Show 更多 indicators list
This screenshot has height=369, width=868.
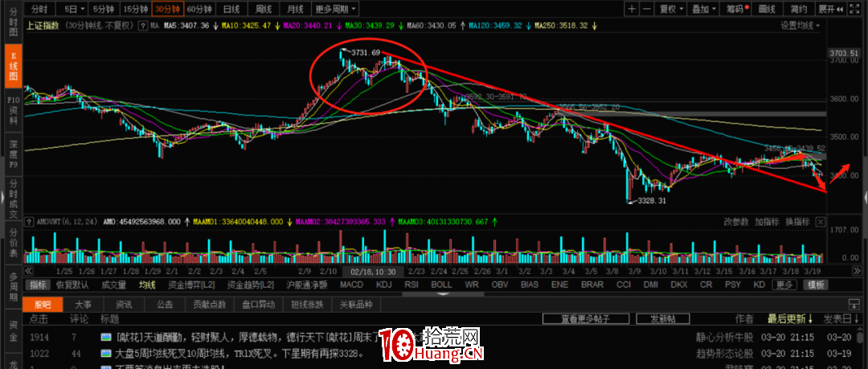pyautogui.click(x=784, y=285)
